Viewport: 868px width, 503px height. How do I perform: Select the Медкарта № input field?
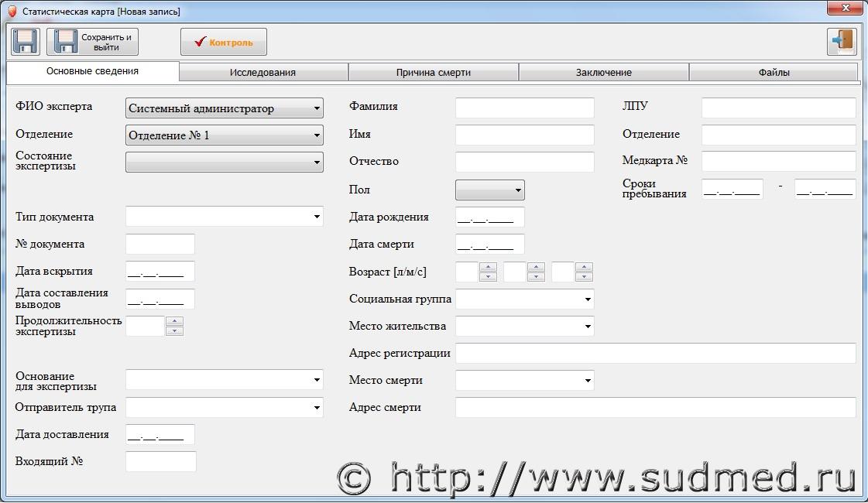[778, 161]
